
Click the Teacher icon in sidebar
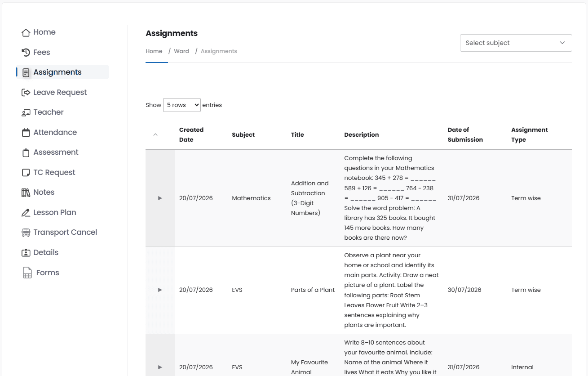click(x=26, y=112)
